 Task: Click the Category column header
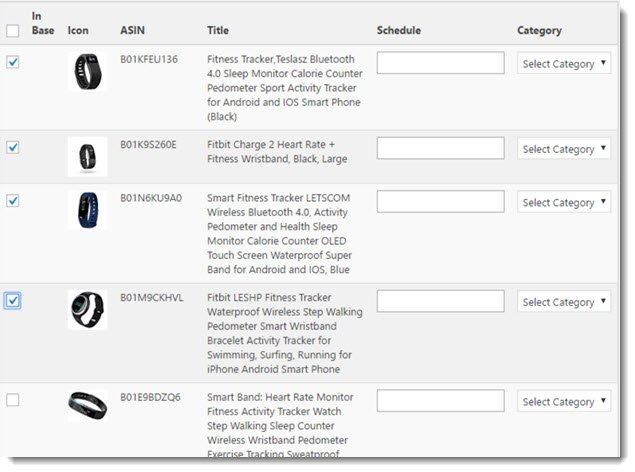click(539, 31)
